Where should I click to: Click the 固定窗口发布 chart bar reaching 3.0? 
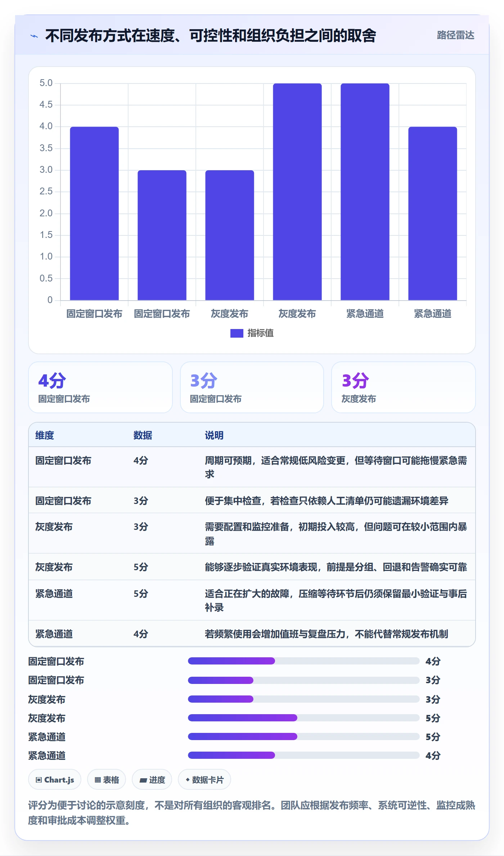(x=162, y=235)
